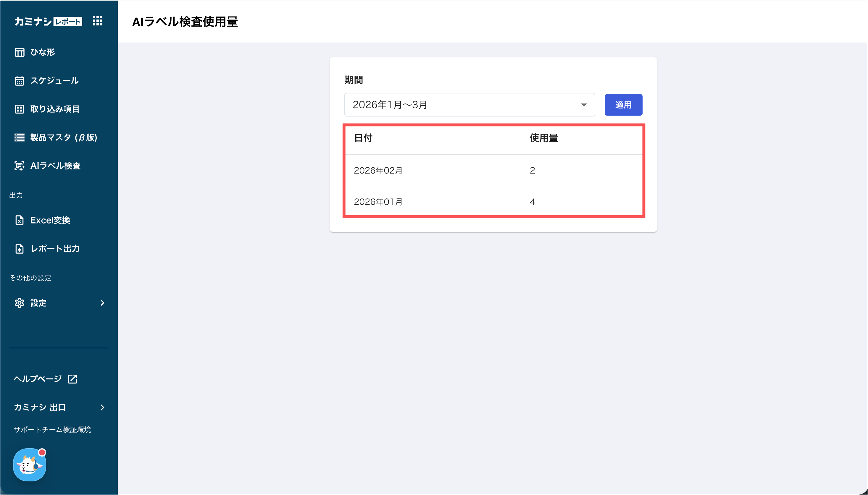The height and width of the screenshot is (495, 868).
Task: Click the Excel変換 file icon
Action: tap(20, 220)
